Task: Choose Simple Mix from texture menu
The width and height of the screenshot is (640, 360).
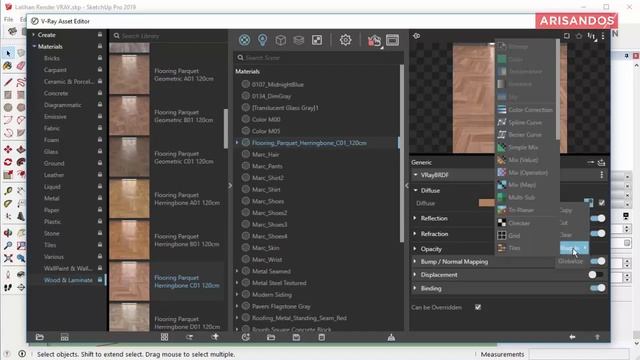Action: coord(525,147)
